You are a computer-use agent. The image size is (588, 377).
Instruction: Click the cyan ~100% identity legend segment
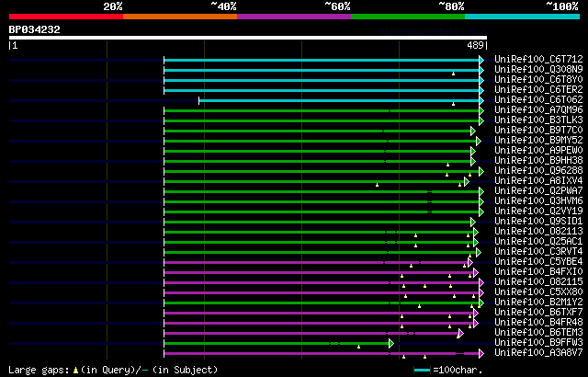(x=523, y=17)
